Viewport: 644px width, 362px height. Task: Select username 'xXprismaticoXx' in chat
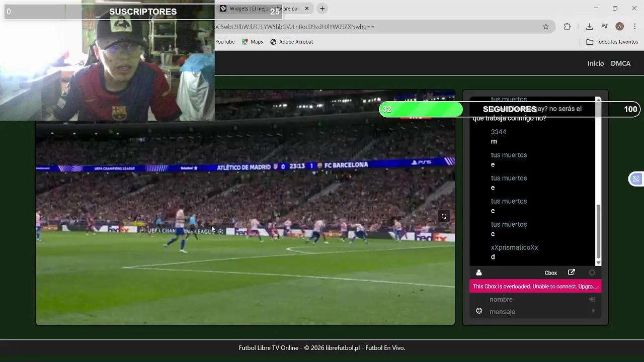[514, 247]
